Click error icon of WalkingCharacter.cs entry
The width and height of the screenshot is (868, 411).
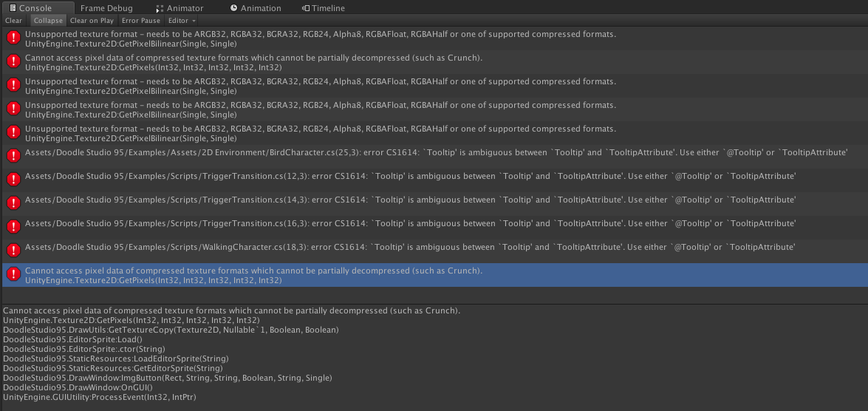click(x=13, y=251)
